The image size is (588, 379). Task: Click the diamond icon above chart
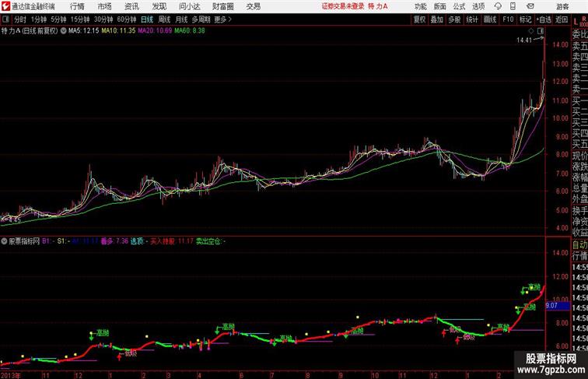point(530,31)
